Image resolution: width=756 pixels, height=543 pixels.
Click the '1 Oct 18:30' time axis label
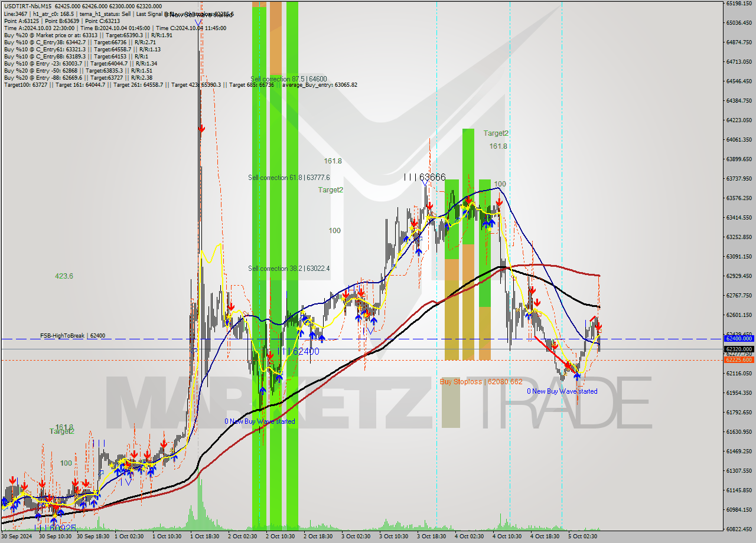[205, 537]
